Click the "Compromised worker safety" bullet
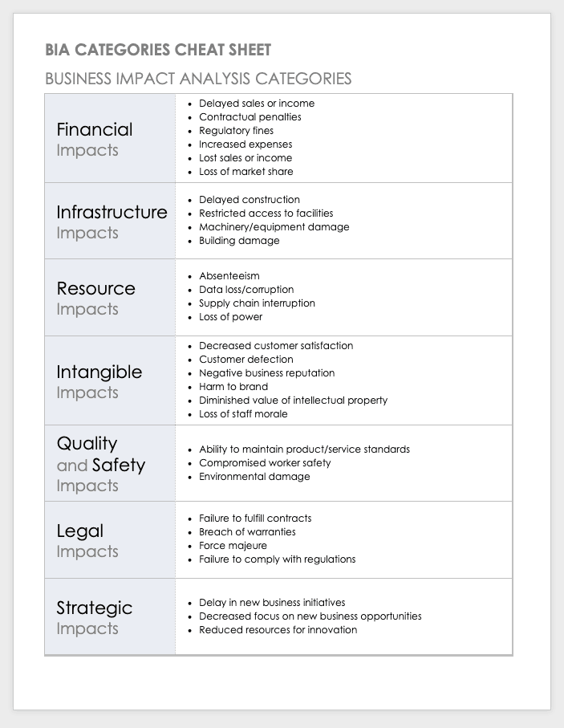Viewport: 564px width, 728px height. [265, 463]
